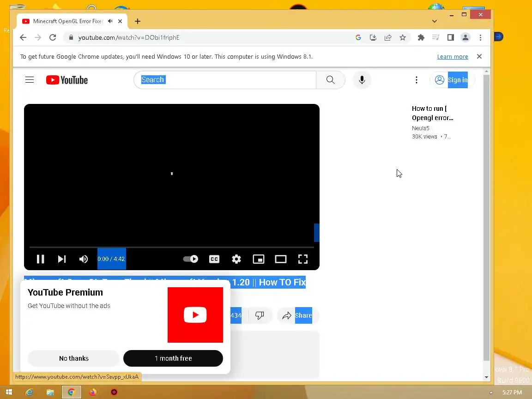Enter full screen mode
This screenshot has width=532, height=399.
303,259
